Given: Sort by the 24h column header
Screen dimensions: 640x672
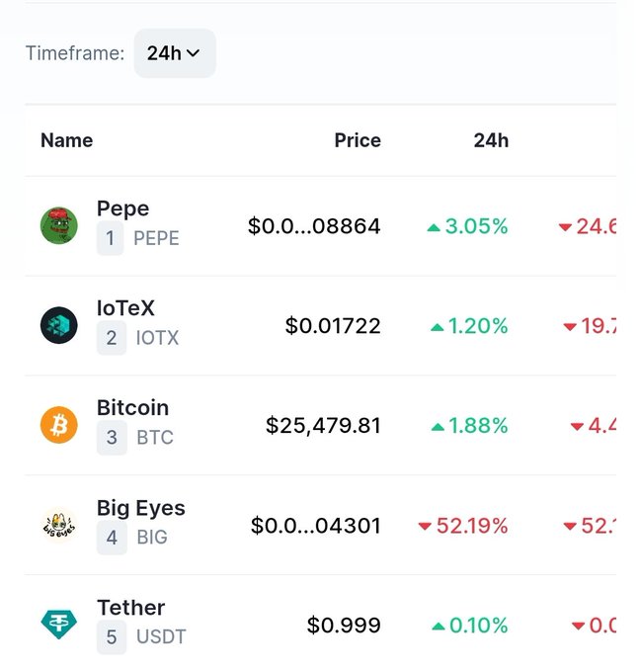Looking at the screenshot, I should pyautogui.click(x=491, y=140).
